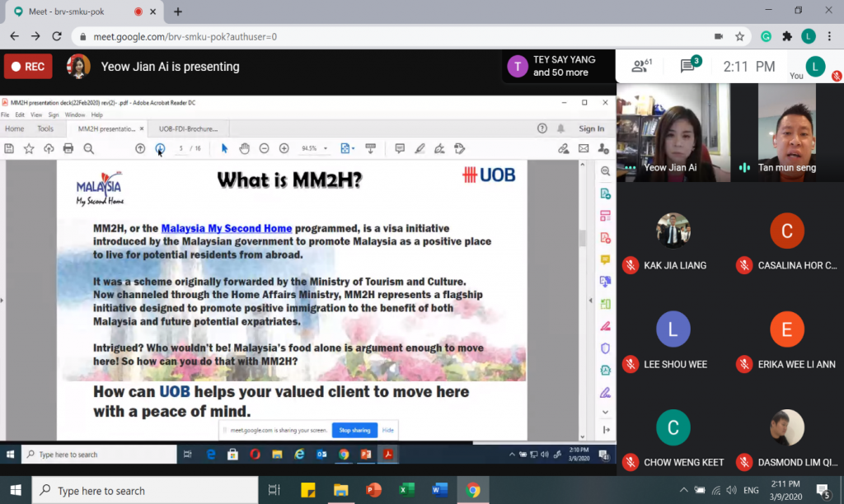Viewport: 844px width, 504px height.
Task: Choose the hand pan tool in Acrobat
Action: point(244,148)
